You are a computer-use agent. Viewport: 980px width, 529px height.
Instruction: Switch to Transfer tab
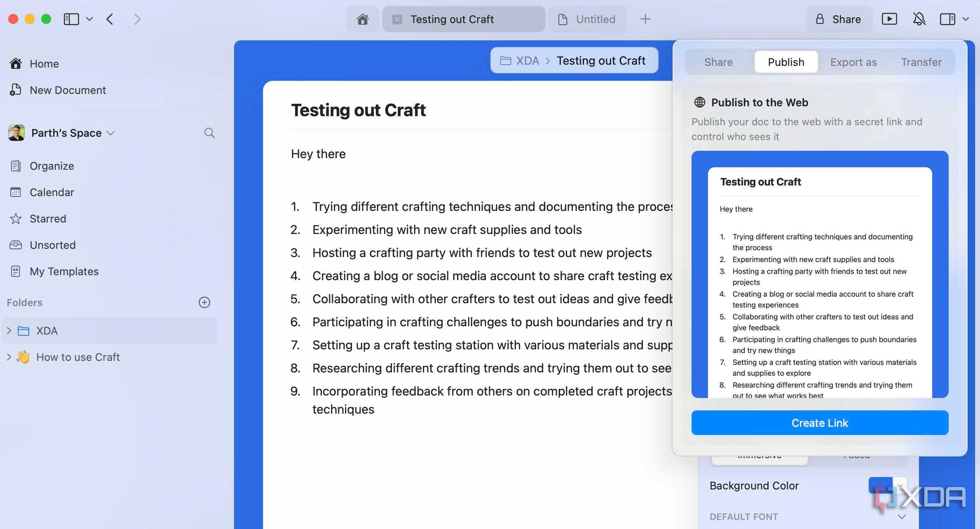point(921,62)
